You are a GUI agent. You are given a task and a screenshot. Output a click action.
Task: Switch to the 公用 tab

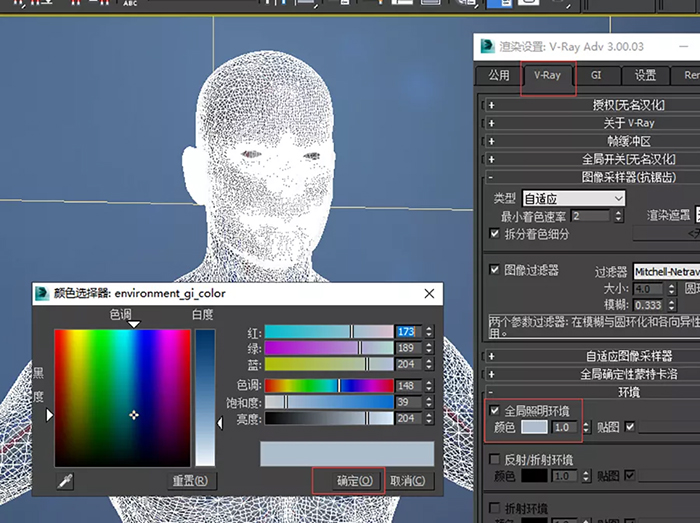(x=499, y=75)
